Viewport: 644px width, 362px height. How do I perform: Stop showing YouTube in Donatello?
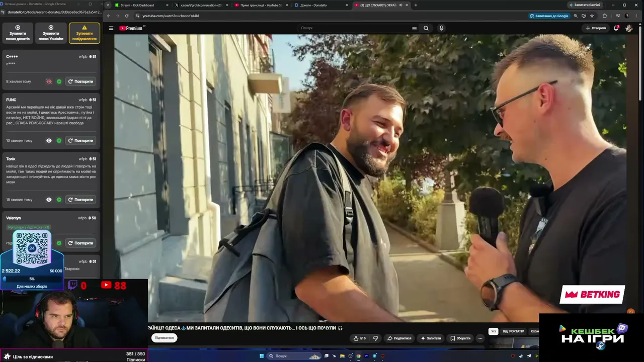(x=51, y=33)
